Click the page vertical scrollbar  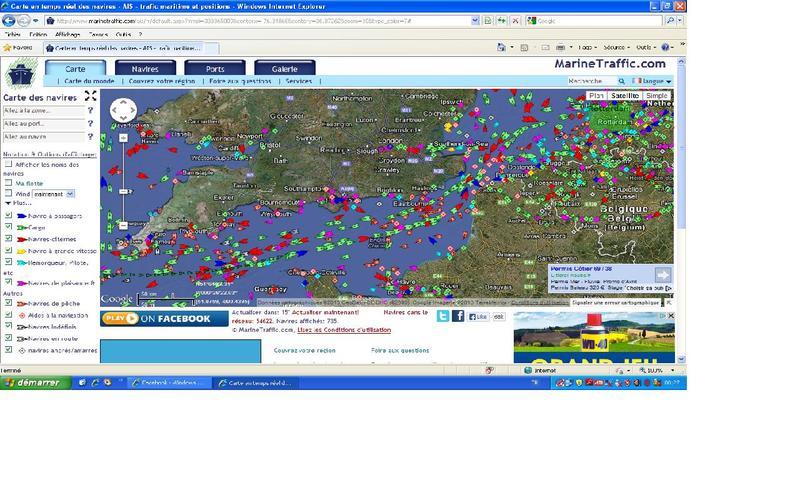681,209
